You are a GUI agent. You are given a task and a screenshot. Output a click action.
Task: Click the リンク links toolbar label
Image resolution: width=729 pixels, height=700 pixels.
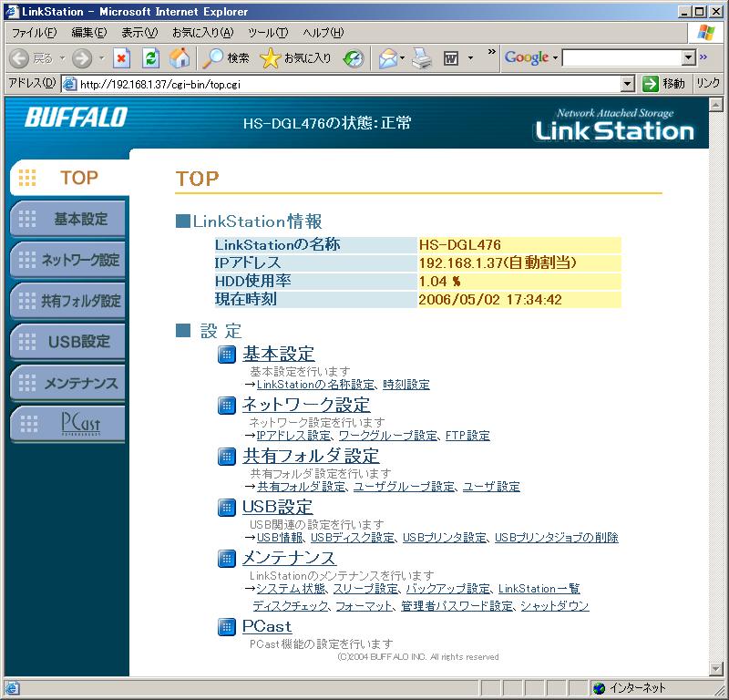click(708, 84)
